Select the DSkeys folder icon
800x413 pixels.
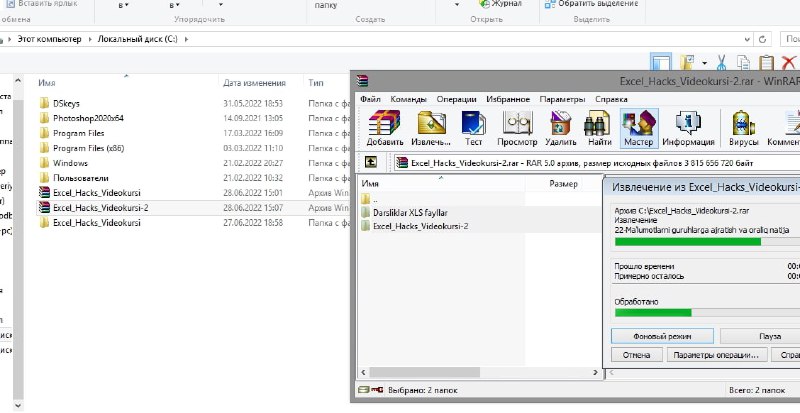44,103
